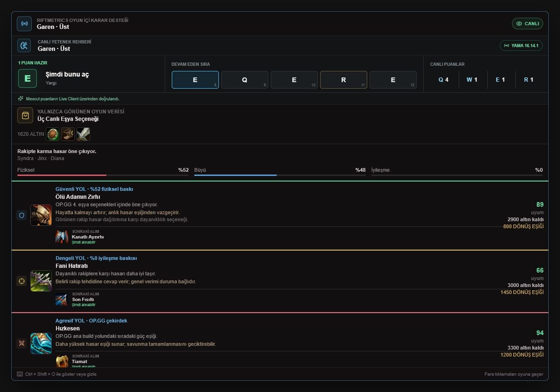Click the Hızkesen item thumbnail

(x=41, y=343)
